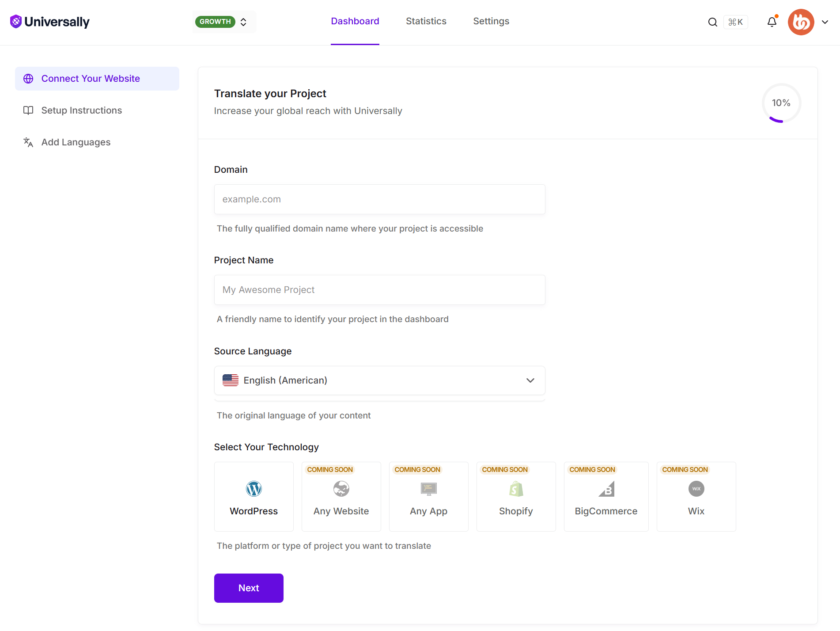This screenshot has height=631, width=840.
Task: Click the 10% progress indicator
Action: click(x=781, y=103)
